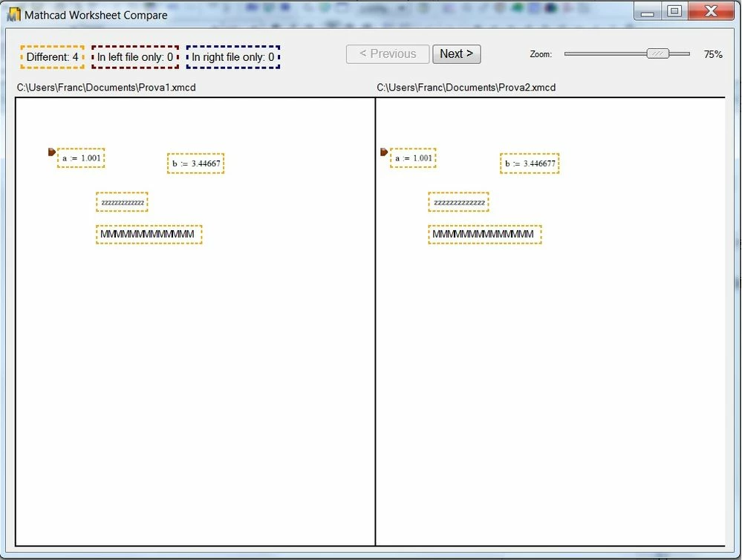Click the Next > button
The image size is (742, 560).
point(456,54)
